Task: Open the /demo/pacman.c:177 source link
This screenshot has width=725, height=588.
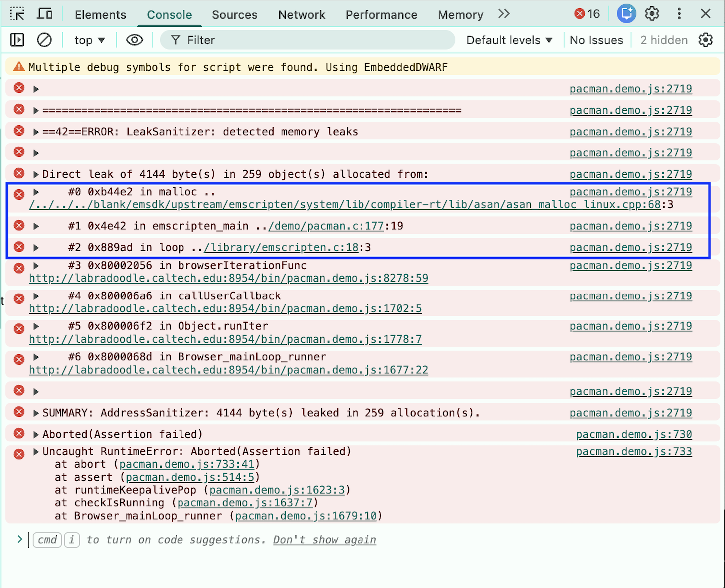Action: tap(326, 226)
